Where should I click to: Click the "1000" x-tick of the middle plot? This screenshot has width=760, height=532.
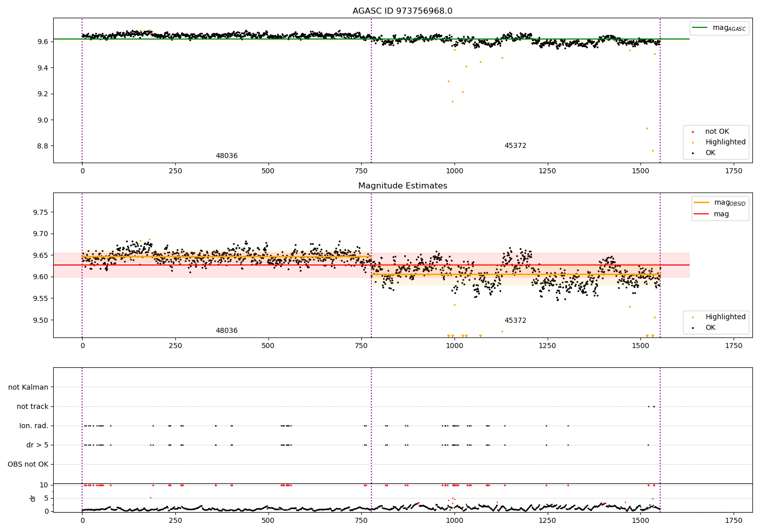pyautogui.click(x=454, y=346)
